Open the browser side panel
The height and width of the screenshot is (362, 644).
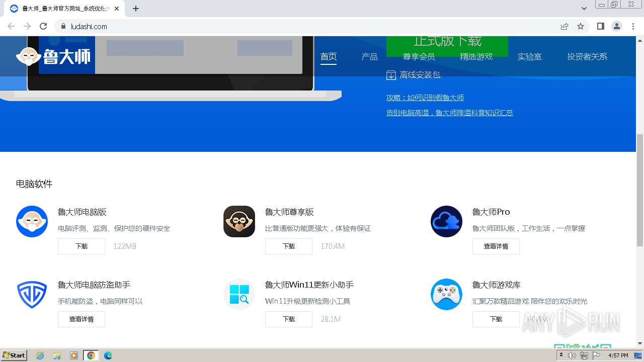[x=600, y=26]
